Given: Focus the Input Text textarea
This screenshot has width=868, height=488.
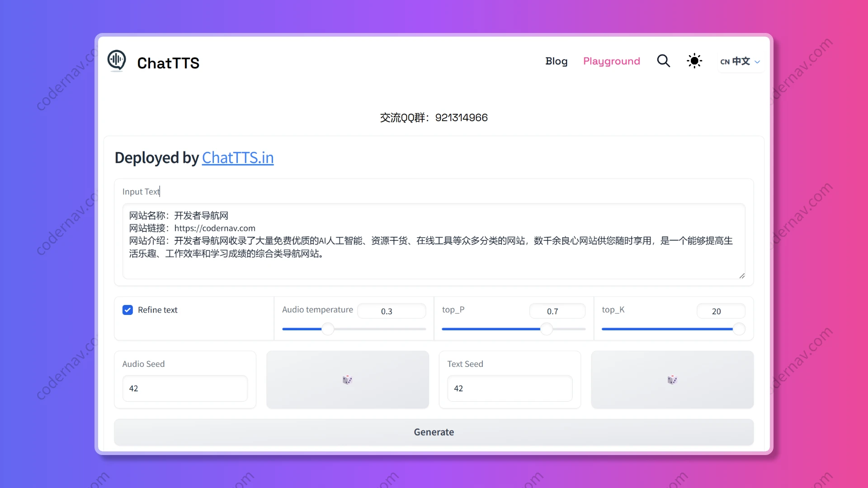Looking at the screenshot, I should click(x=433, y=240).
